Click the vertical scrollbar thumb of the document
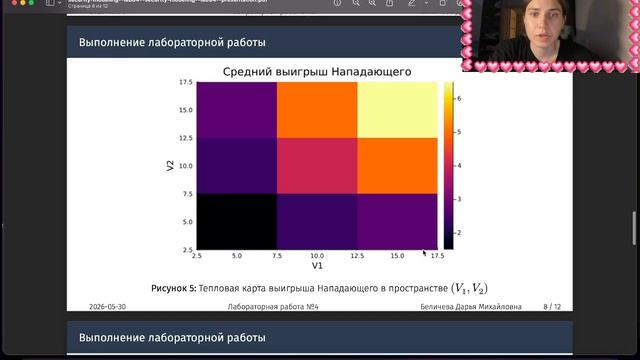Viewport: 640px width, 360px height. click(634, 229)
